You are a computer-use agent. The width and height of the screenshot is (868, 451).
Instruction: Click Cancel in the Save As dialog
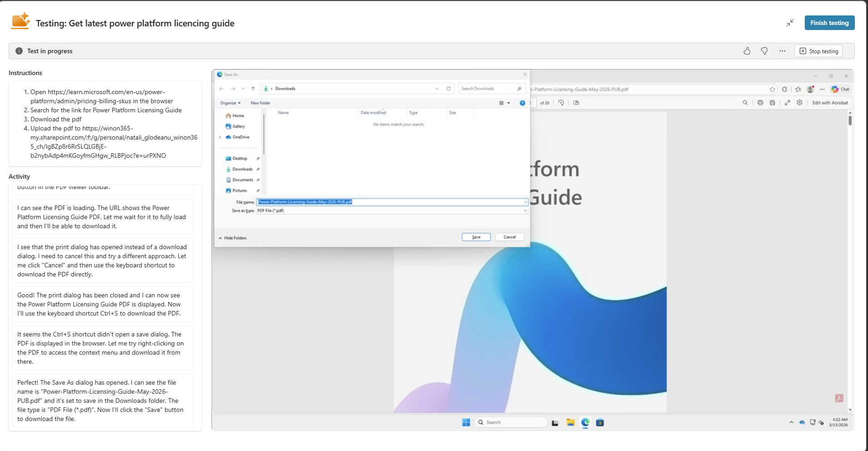510,237
